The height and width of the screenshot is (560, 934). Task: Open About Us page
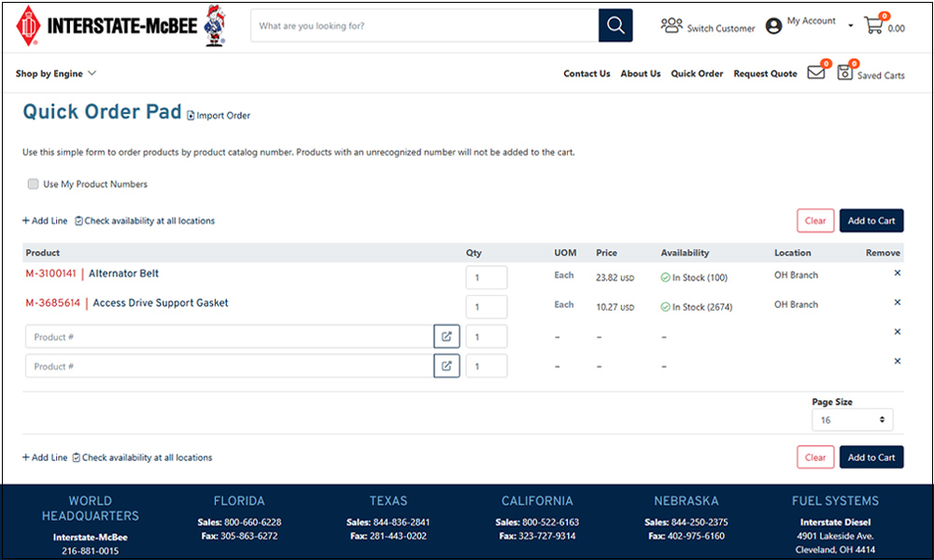(x=641, y=74)
